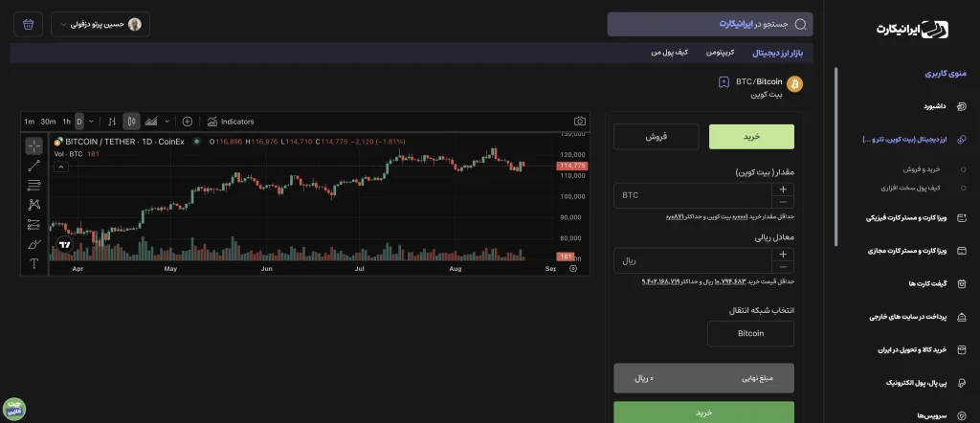Switch to کریپتومی tab
The width and height of the screenshot is (980, 423).
pos(720,53)
